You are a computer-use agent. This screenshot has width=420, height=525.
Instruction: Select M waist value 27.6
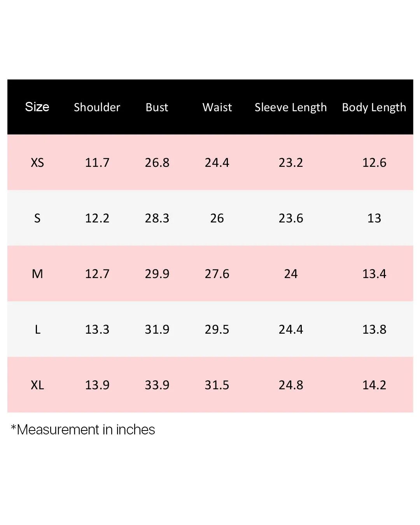(x=217, y=274)
